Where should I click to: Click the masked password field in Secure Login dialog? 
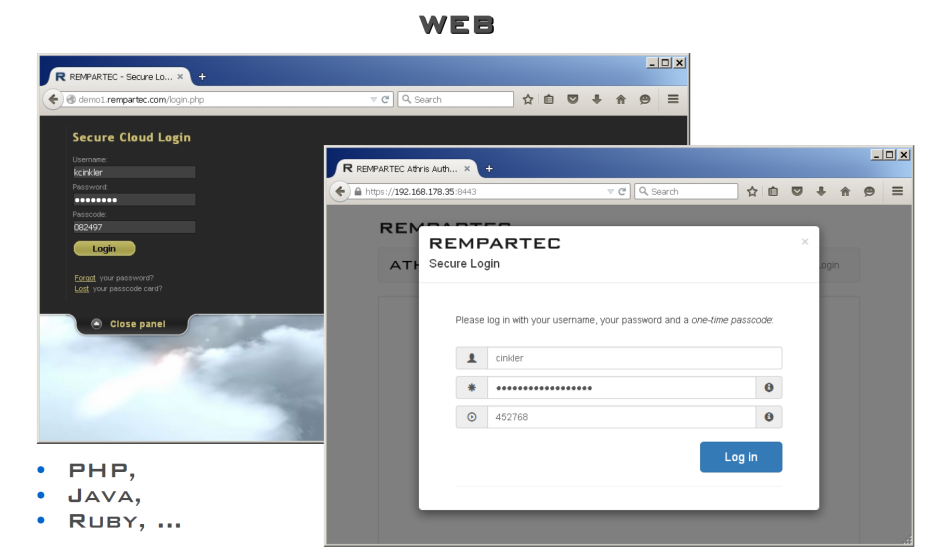click(621, 387)
